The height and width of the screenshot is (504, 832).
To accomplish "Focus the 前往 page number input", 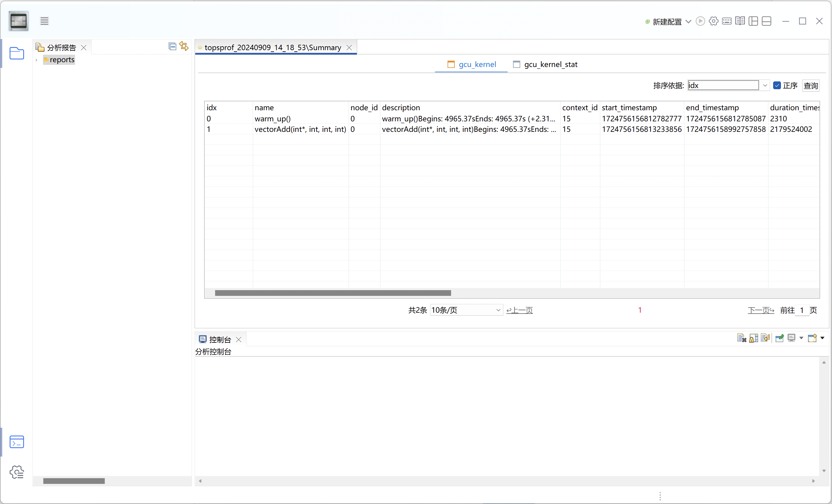I will [x=802, y=310].
